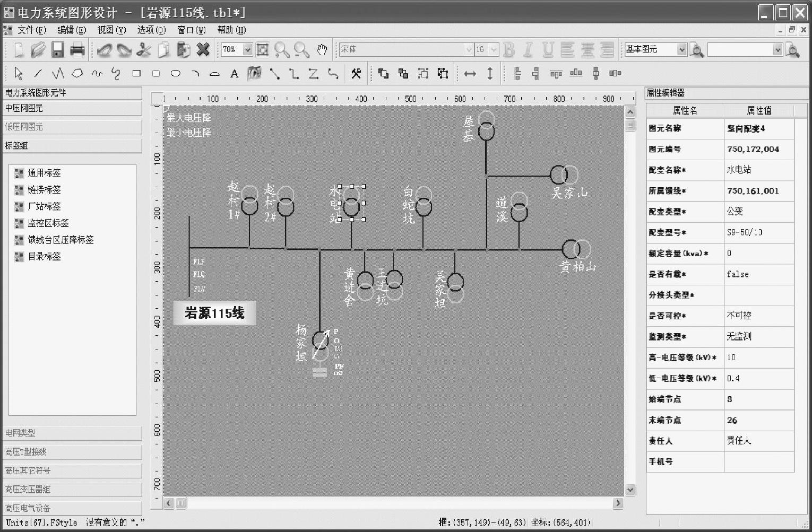Open the 帮助(H) menu

(231, 30)
